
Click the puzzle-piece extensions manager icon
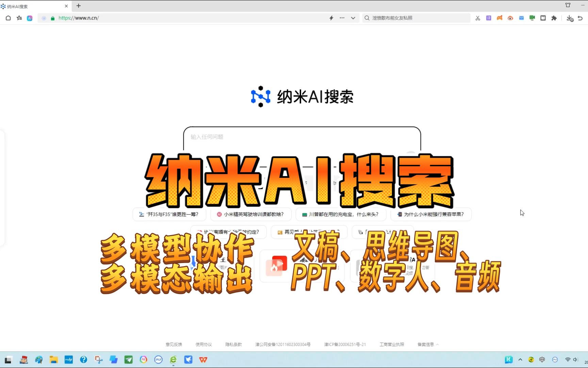click(x=554, y=18)
